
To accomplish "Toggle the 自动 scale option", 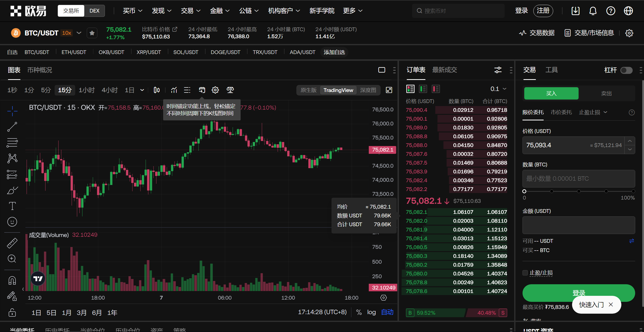I will (x=387, y=312).
